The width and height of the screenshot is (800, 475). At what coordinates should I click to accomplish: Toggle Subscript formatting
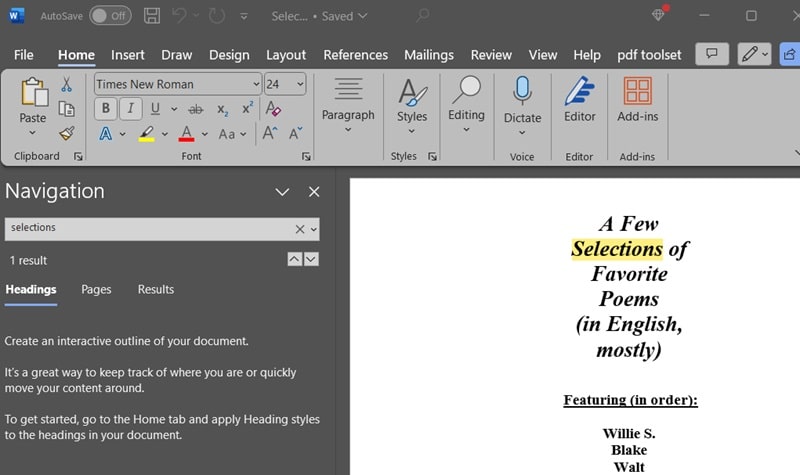pyautogui.click(x=222, y=109)
